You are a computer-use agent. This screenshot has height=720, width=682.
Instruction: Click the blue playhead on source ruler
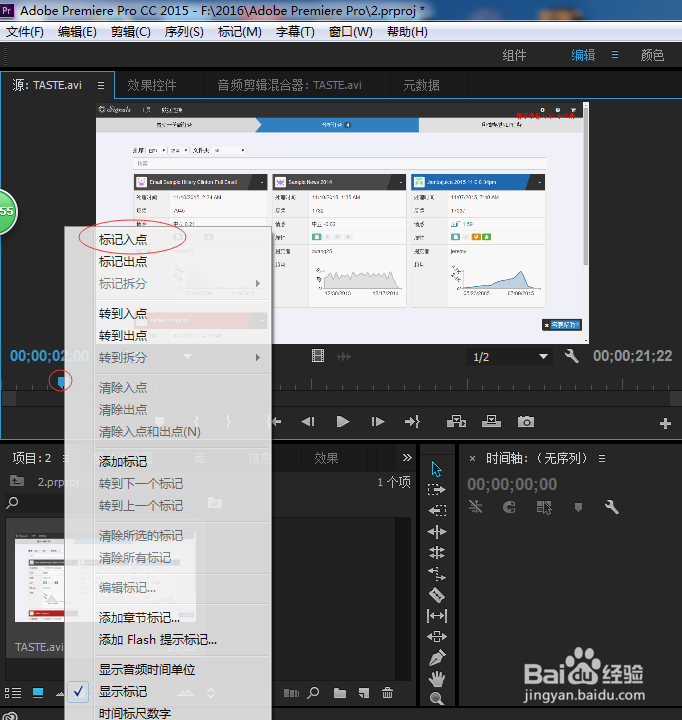click(61, 381)
